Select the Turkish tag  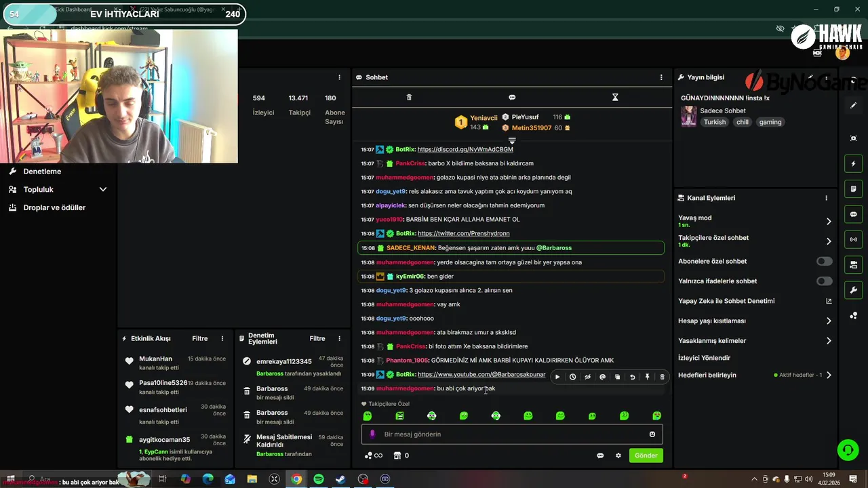(x=715, y=122)
